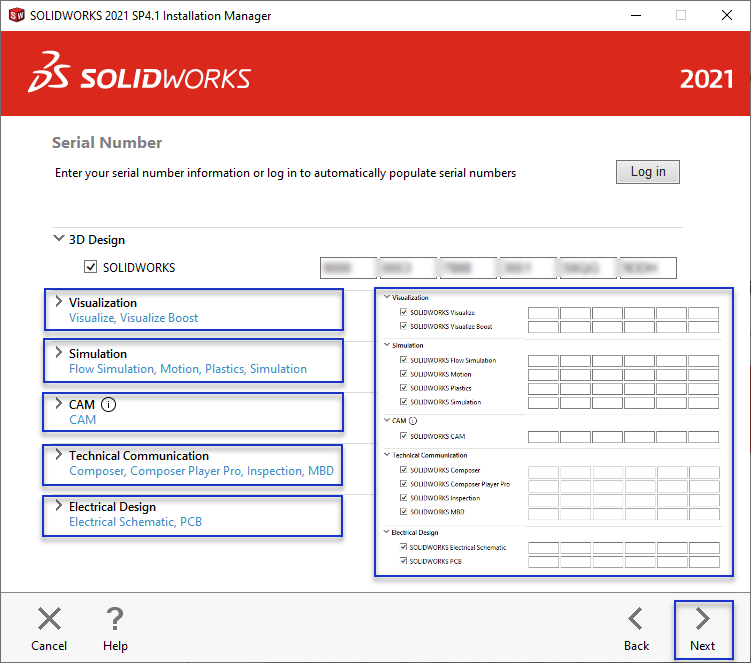The image size is (751, 663).
Task: Click 'Flow Simulation, Motion, Plastics, Simulation' text
Action: [188, 369]
